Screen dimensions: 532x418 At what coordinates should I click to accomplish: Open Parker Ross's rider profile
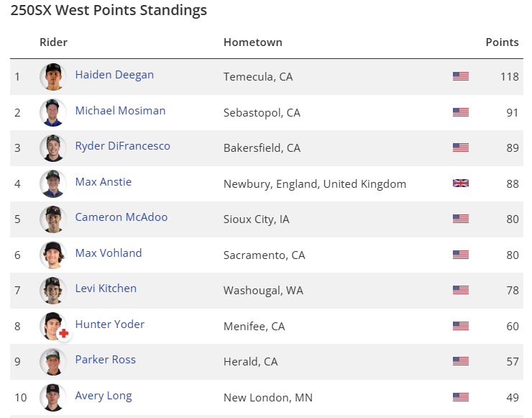105,360
